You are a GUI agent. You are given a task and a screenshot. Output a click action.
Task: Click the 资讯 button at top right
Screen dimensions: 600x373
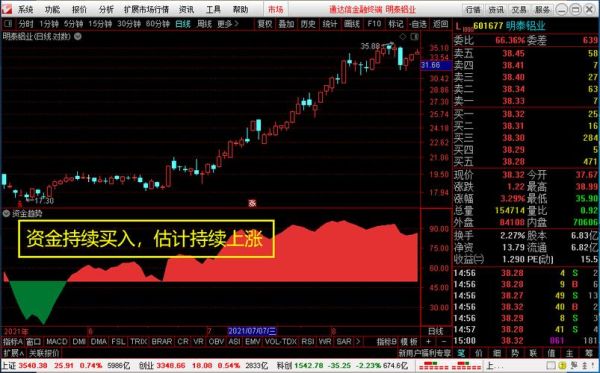(x=496, y=10)
